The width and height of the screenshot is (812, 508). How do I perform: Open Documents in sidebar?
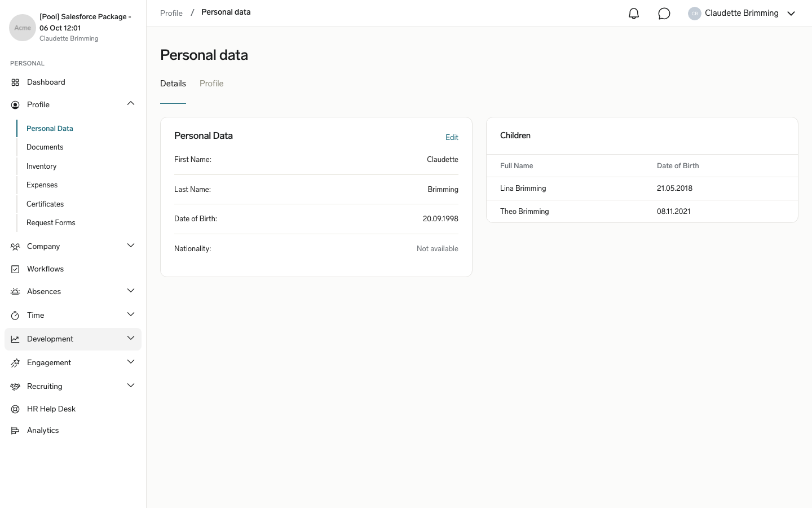coord(45,147)
